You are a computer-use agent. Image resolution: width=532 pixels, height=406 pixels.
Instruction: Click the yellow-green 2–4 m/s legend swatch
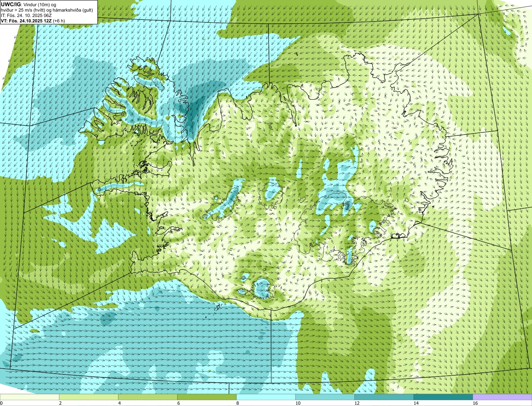(x=89, y=397)
